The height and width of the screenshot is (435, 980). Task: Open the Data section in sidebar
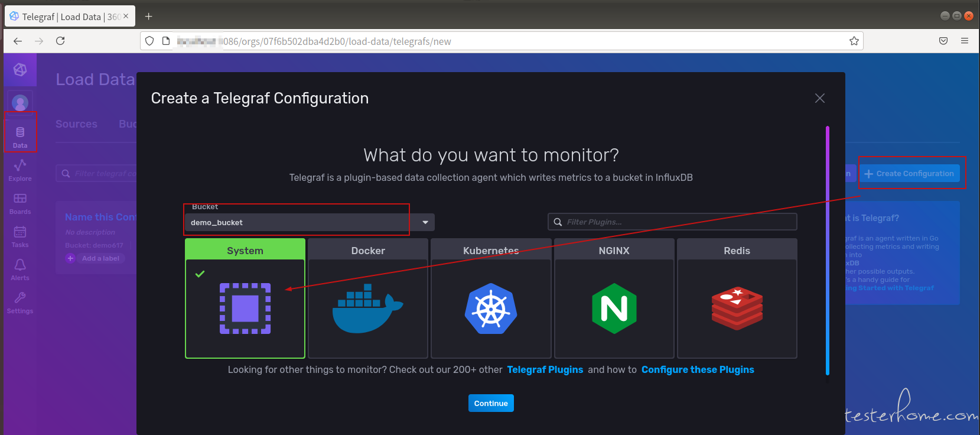tap(20, 137)
